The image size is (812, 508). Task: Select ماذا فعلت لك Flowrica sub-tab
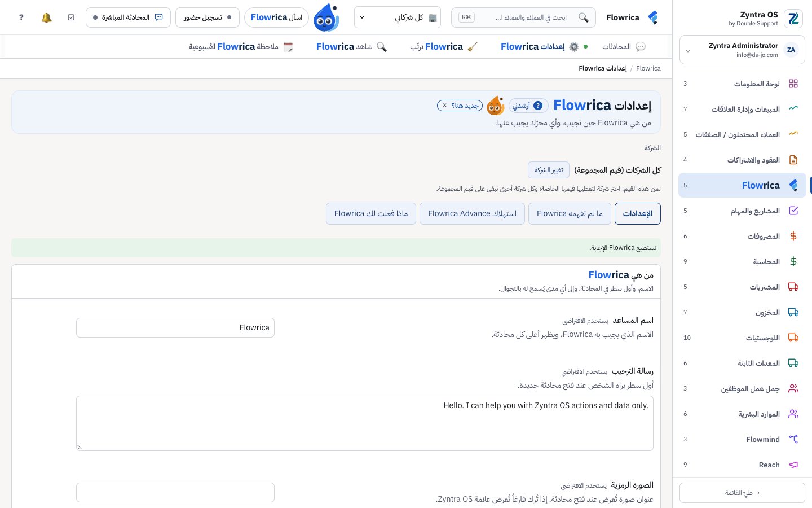point(371,213)
